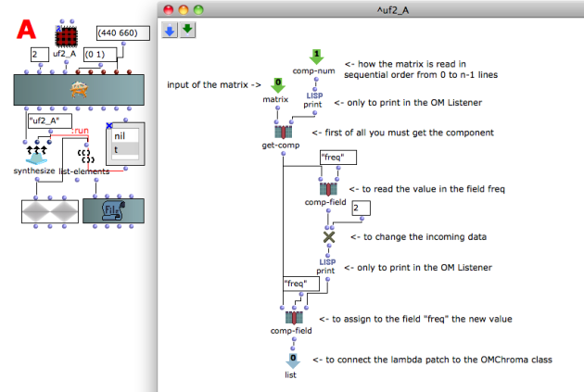The width and height of the screenshot is (584, 392).
Task: Select the matrix input arrow icon
Action: pos(278,85)
